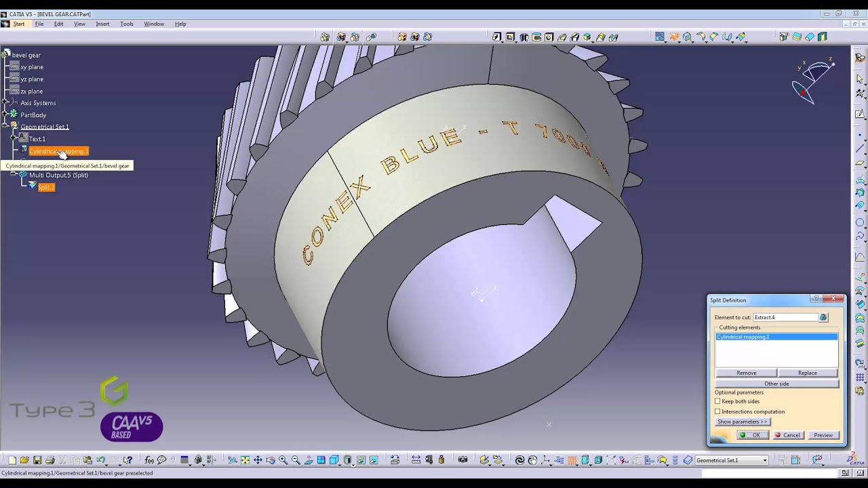Open the Geometrical Set.1 combo box
Image resolution: width=868 pixels, height=488 pixels.
tap(731, 460)
